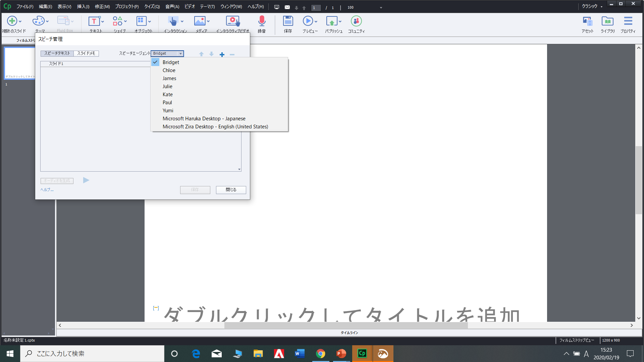Click the plus icon to add speech text
644x362 pixels.
tap(222, 54)
